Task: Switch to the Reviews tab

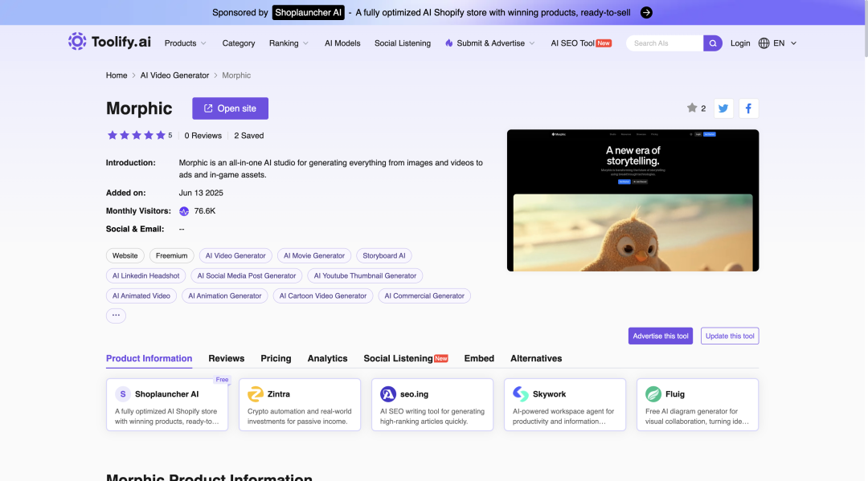Action: coord(227,358)
